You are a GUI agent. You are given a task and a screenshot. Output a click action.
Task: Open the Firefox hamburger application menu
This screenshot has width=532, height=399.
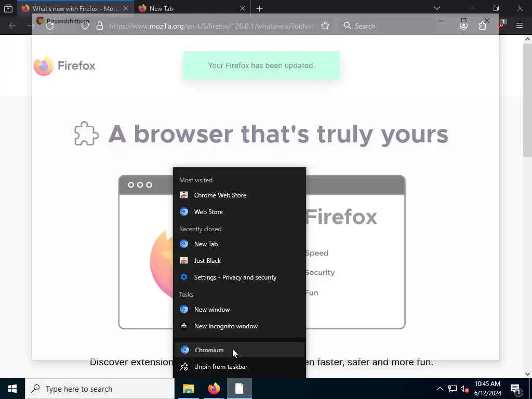tap(520, 26)
